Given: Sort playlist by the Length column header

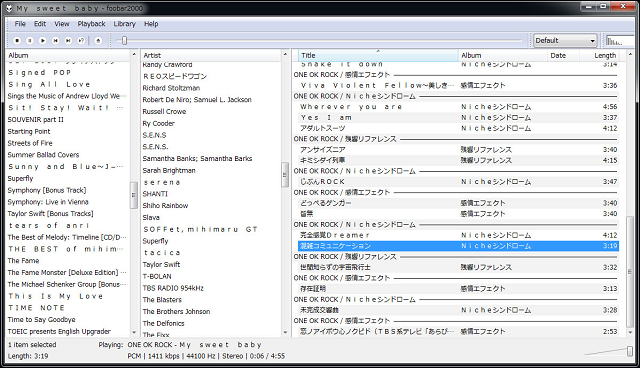Looking at the screenshot, I should 599,55.
